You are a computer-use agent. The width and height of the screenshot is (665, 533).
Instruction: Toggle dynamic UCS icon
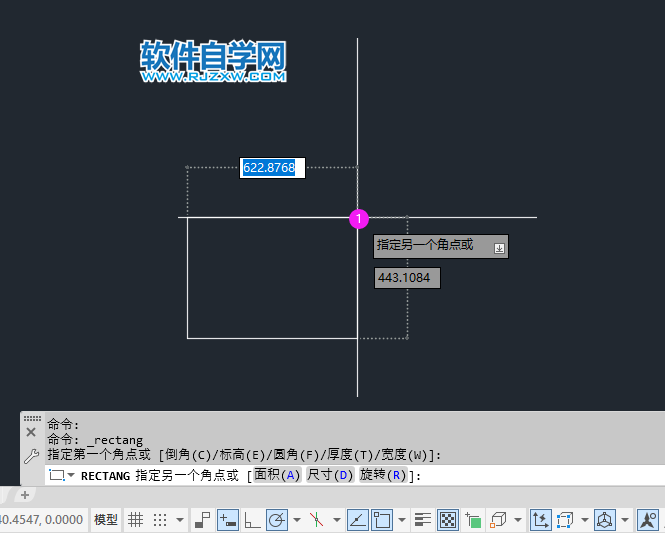click(x=540, y=520)
